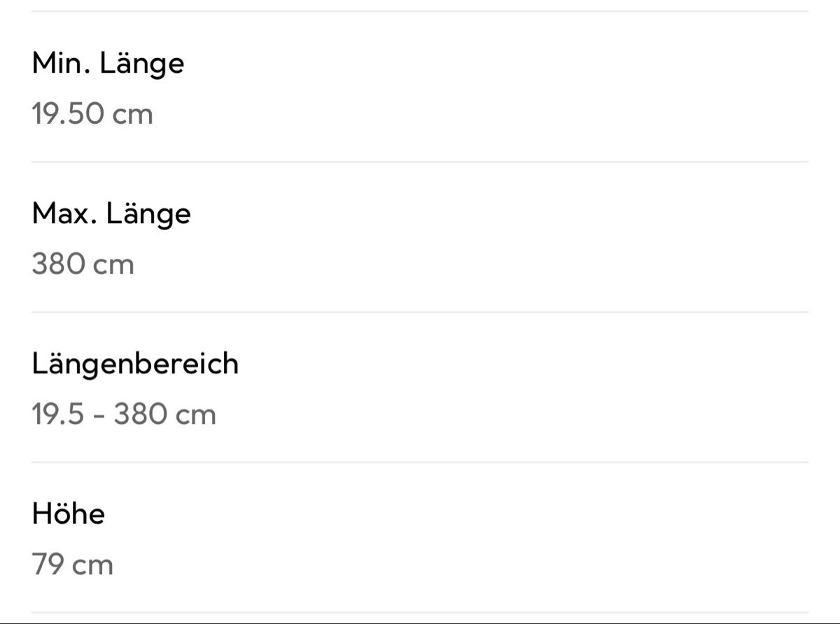
Task: Select the Max. Länge label
Action: [x=111, y=215]
